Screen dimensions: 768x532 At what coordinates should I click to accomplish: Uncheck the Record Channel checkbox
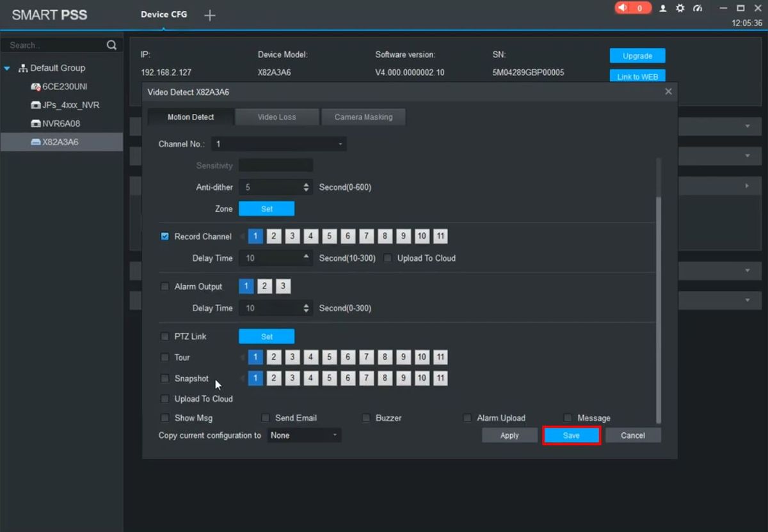click(165, 237)
